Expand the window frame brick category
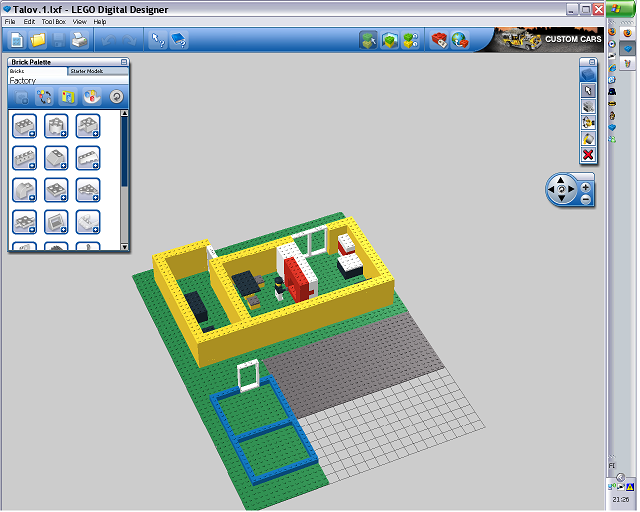The image size is (640, 512). tap(56, 222)
